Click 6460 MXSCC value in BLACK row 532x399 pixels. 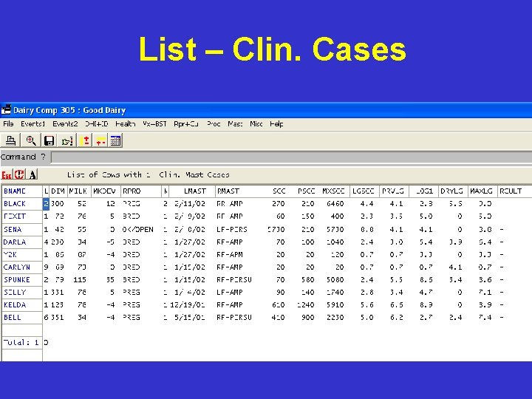[335, 204]
